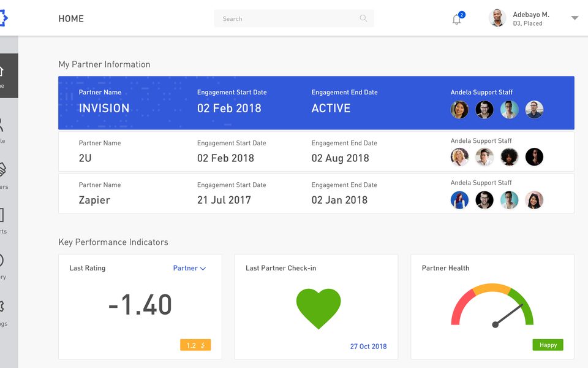The width and height of the screenshot is (588, 368).
Task: Open the blonde woman avatar in 2U row
Action: point(459,157)
